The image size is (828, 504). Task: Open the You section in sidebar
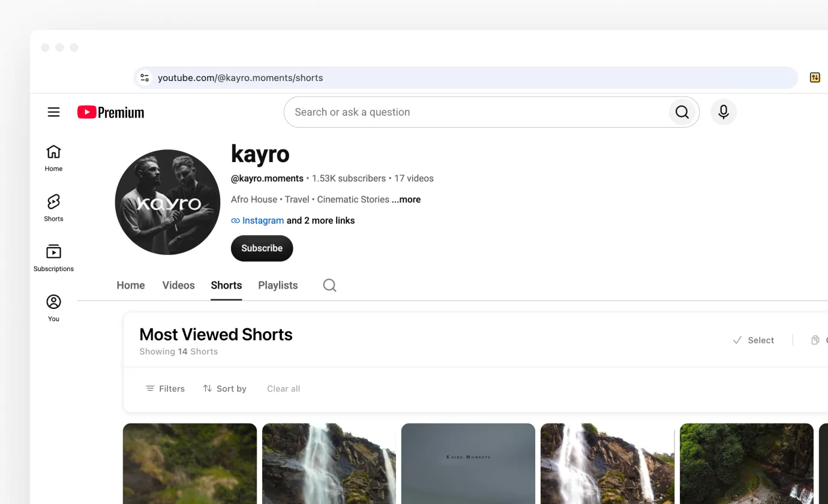(x=53, y=308)
